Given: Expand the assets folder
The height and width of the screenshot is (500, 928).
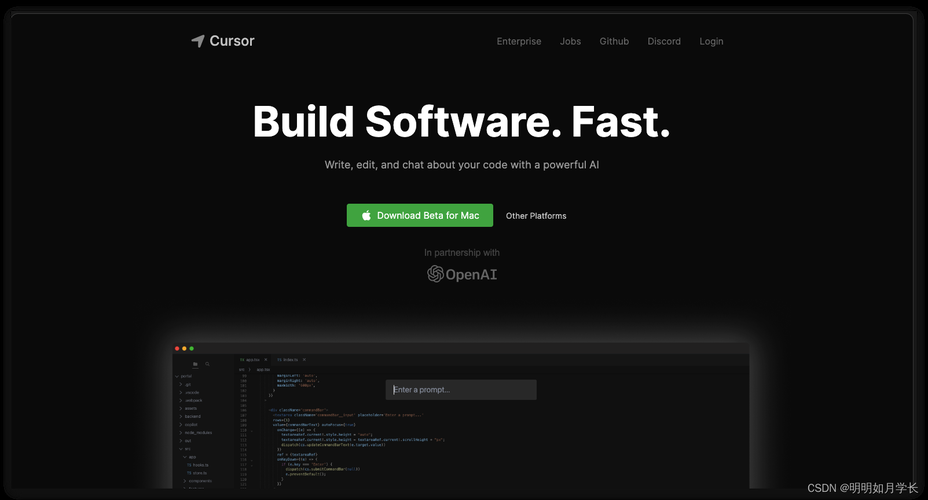Looking at the screenshot, I should [x=188, y=408].
